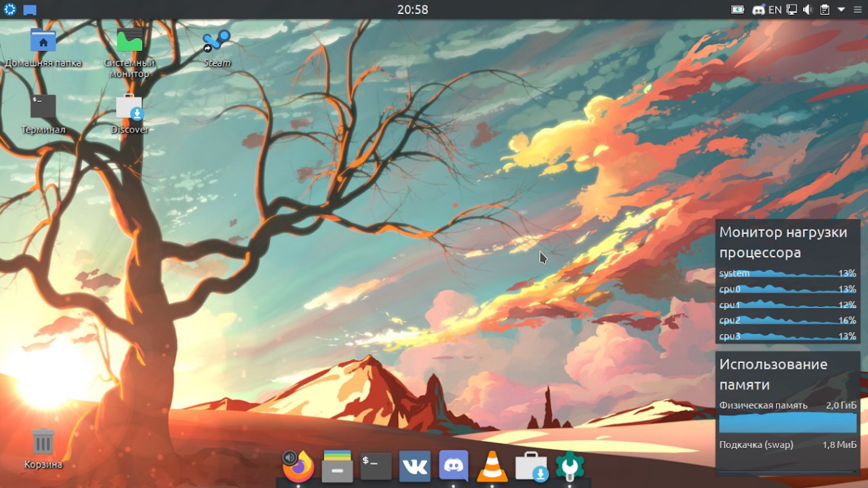Viewport: 868px width, 488px height.
Task: Click the cpu3 row in CPU monitor
Action: click(x=787, y=336)
